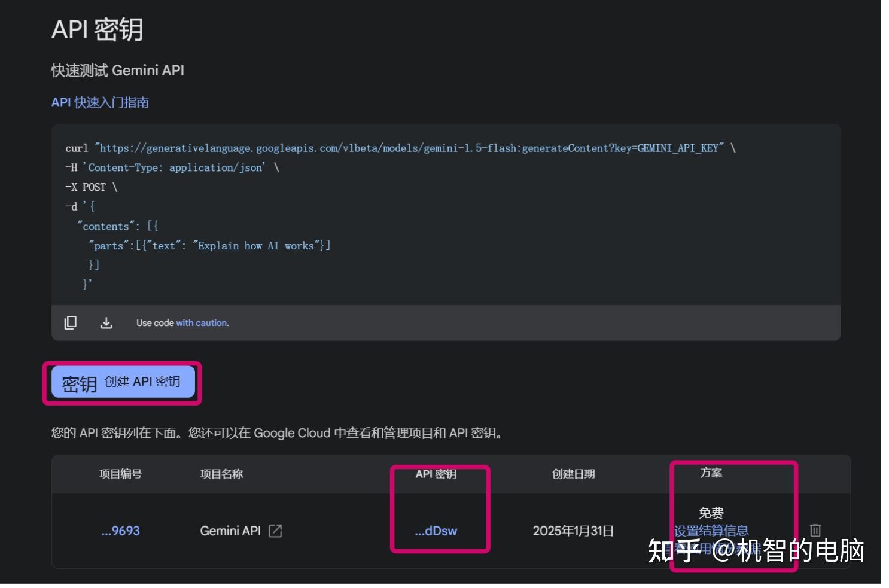Click the Content-Type header code line
Screen dimensions: 889x588
pyautogui.click(x=172, y=167)
